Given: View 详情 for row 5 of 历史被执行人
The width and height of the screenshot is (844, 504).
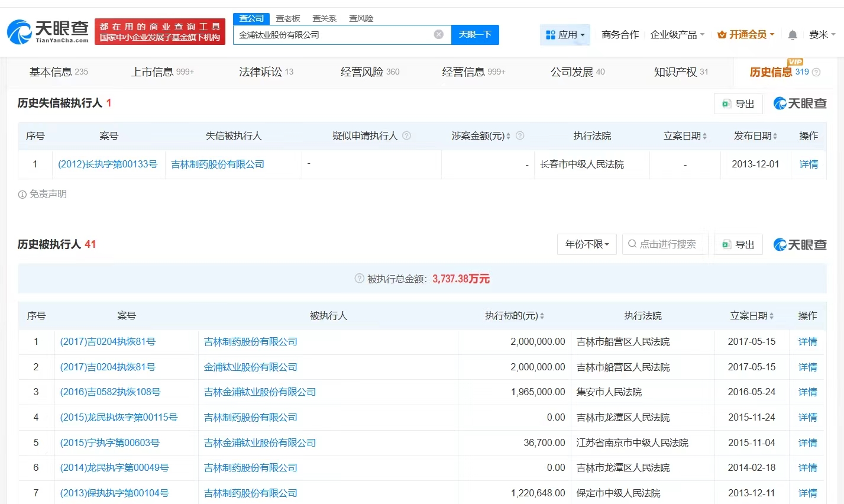Looking at the screenshot, I should click(808, 443).
